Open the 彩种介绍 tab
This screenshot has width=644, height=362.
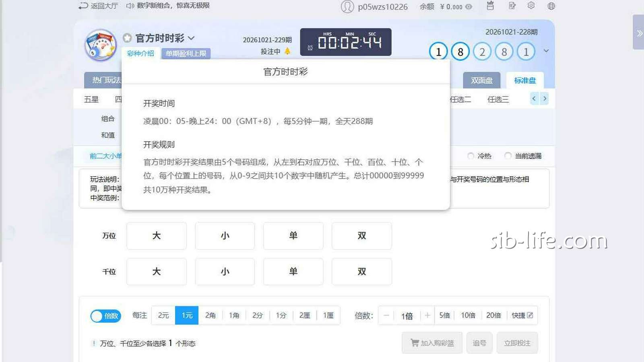[140, 53]
